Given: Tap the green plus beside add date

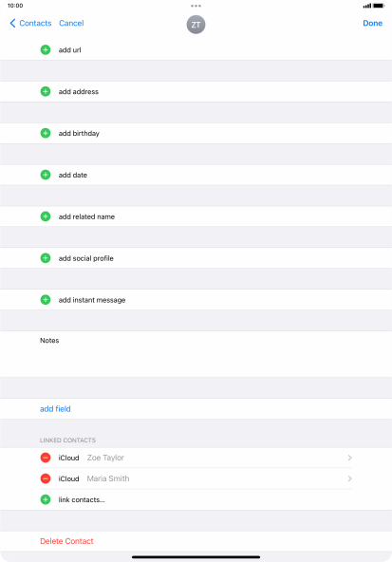Looking at the screenshot, I should 46,175.
